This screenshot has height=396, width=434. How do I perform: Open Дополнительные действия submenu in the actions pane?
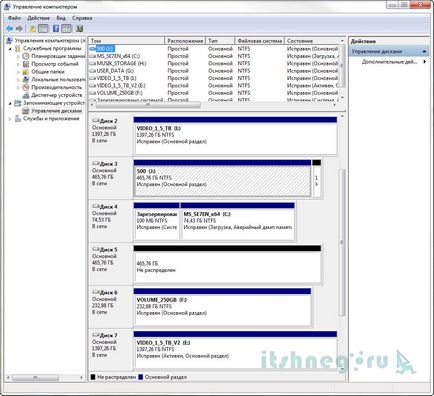pos(393,62)
